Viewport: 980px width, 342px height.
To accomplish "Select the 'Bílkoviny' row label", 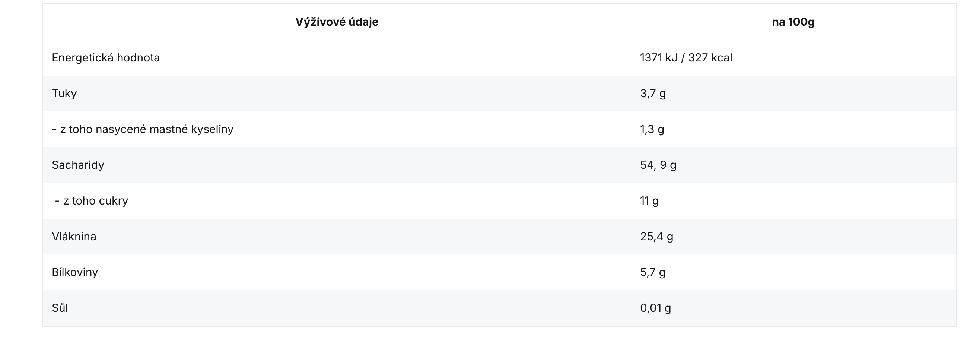I will coord(75,272).
